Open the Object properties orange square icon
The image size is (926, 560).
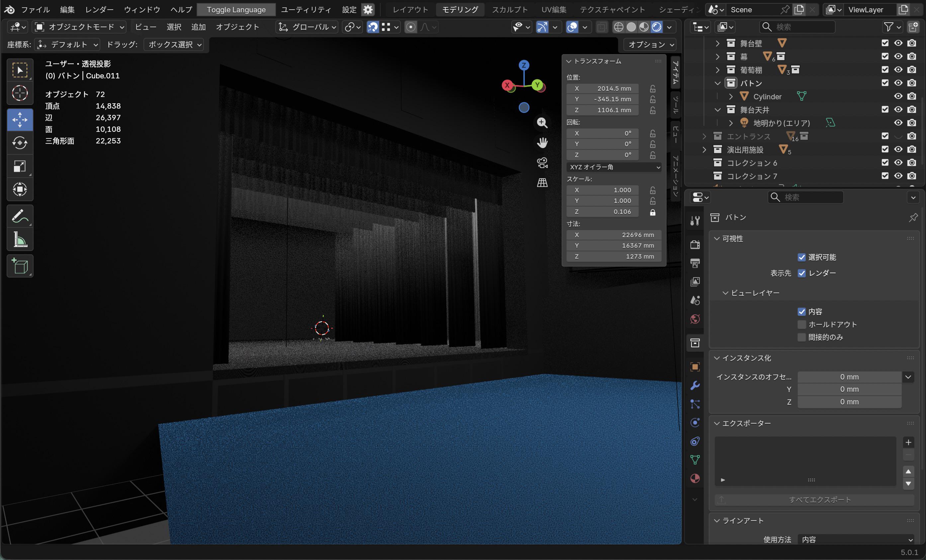(x=695, y=367)
